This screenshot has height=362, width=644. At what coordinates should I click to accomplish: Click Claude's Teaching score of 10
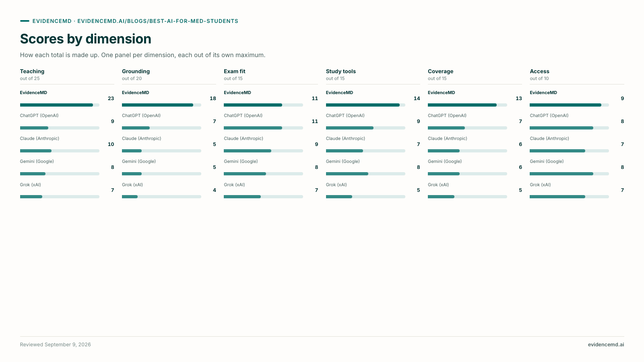click(x=111, y=144)
